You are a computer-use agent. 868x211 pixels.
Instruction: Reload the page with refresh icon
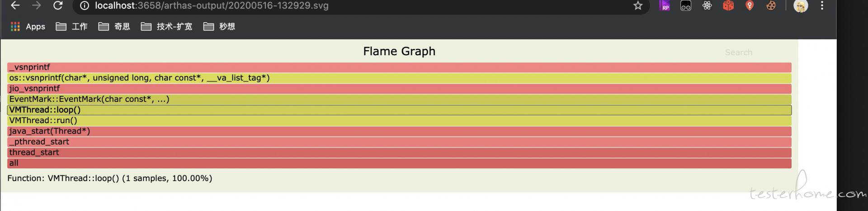58,5
